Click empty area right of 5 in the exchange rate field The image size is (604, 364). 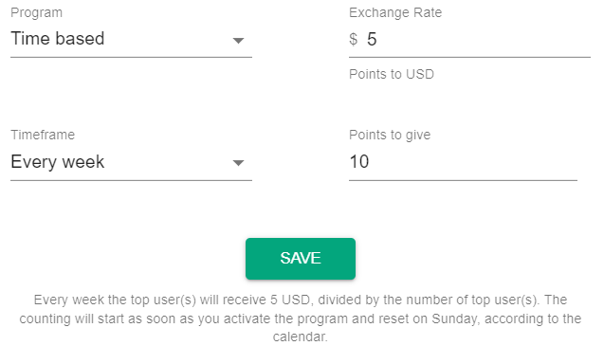click(x=484, y=39)
